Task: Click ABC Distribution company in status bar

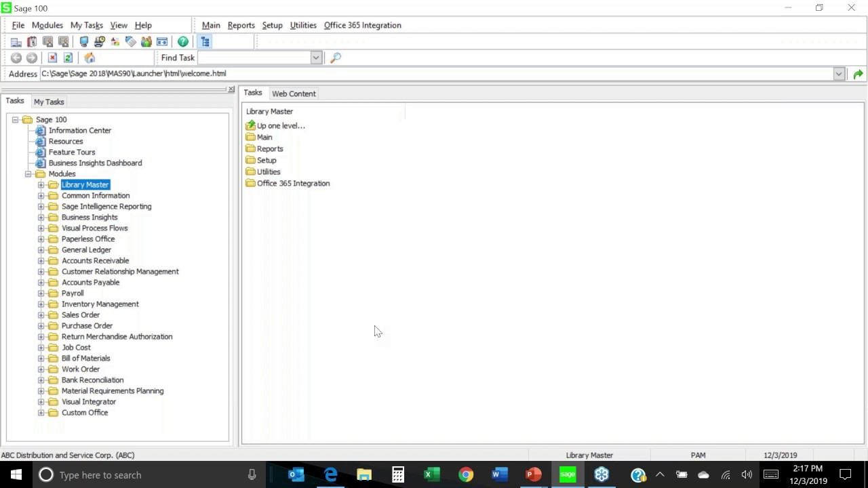Action: [68, 455]
